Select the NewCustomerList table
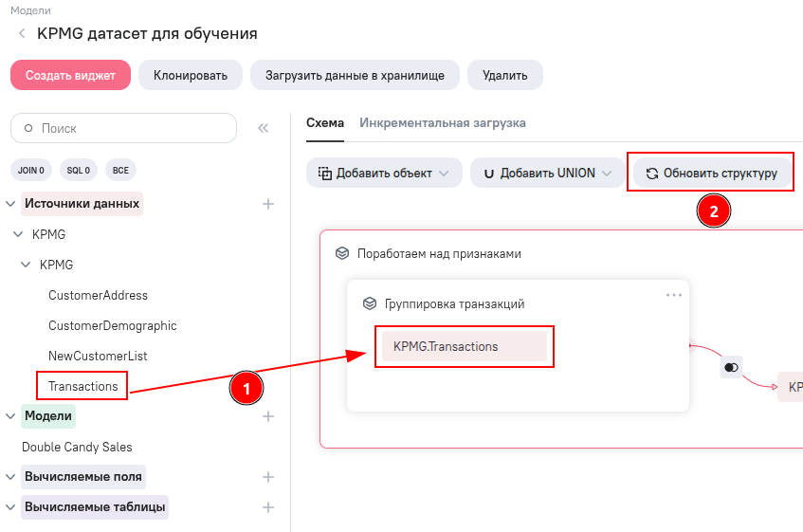The image size is (803, 532). (98, 356)
